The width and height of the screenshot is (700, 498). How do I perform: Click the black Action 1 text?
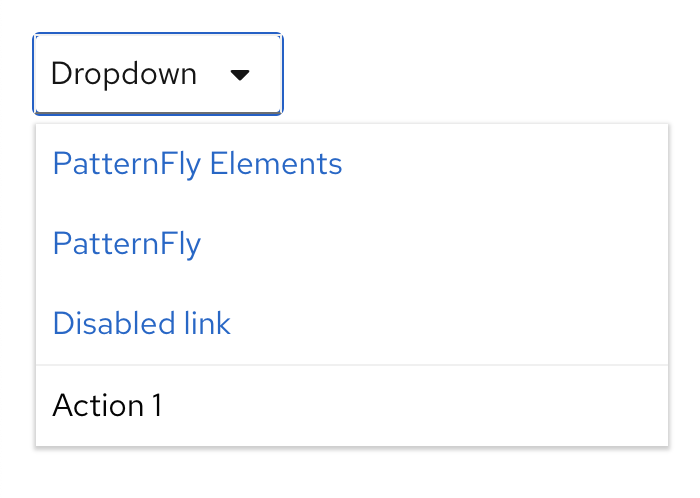coord(107,405)
